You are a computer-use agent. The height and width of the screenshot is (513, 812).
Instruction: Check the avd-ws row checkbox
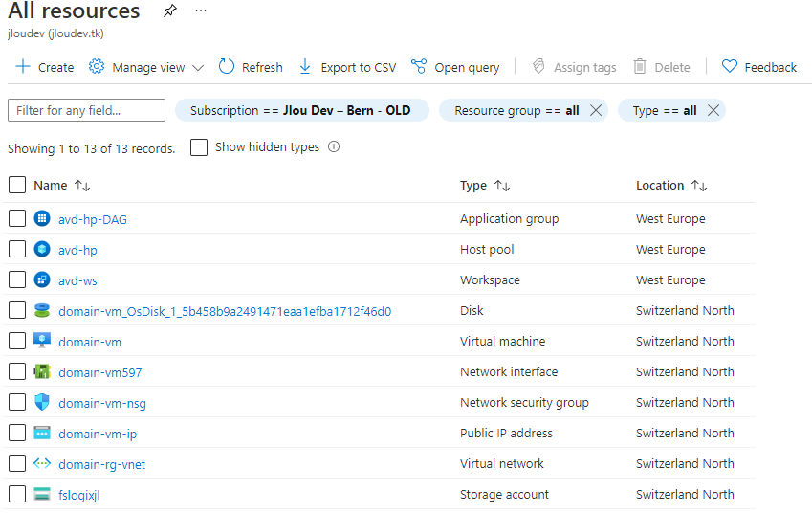[x=17, y=279]
